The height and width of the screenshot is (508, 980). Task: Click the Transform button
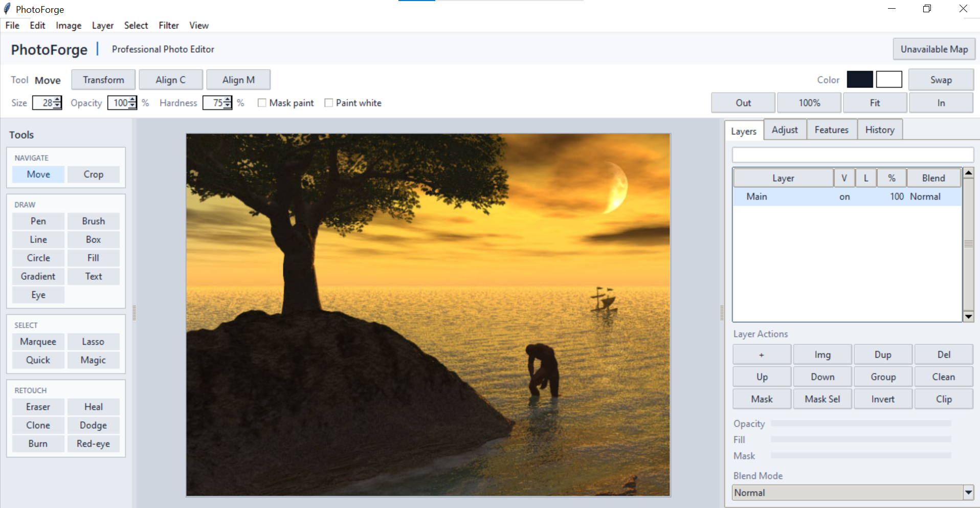[103, 80]
